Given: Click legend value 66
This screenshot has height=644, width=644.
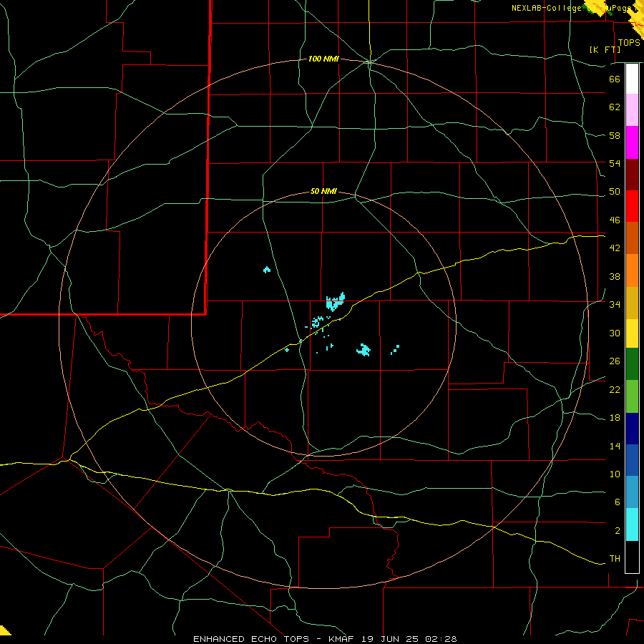Looking at the screenshot, I should click(x=615, y=79).
